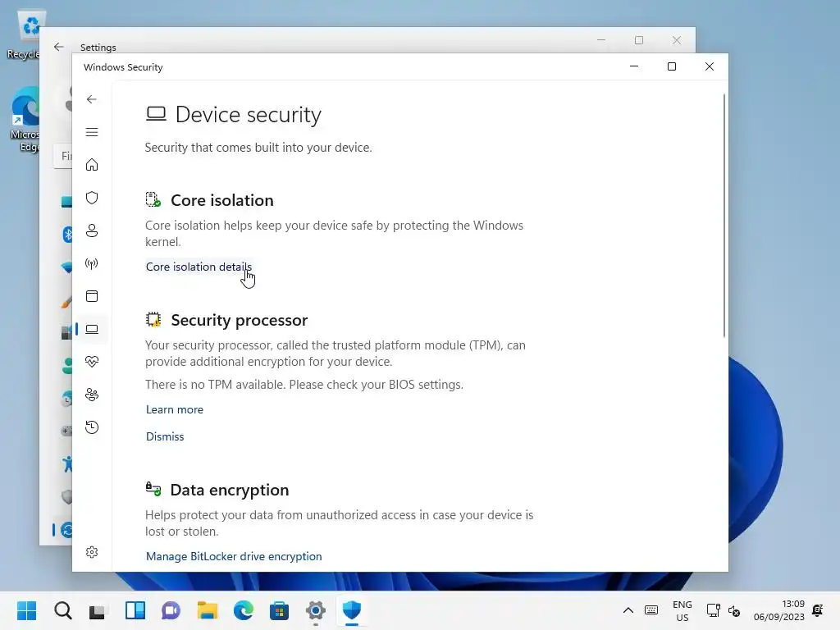Open Virus & threat protection shield

pyautogui.click(x=92, y=198)
